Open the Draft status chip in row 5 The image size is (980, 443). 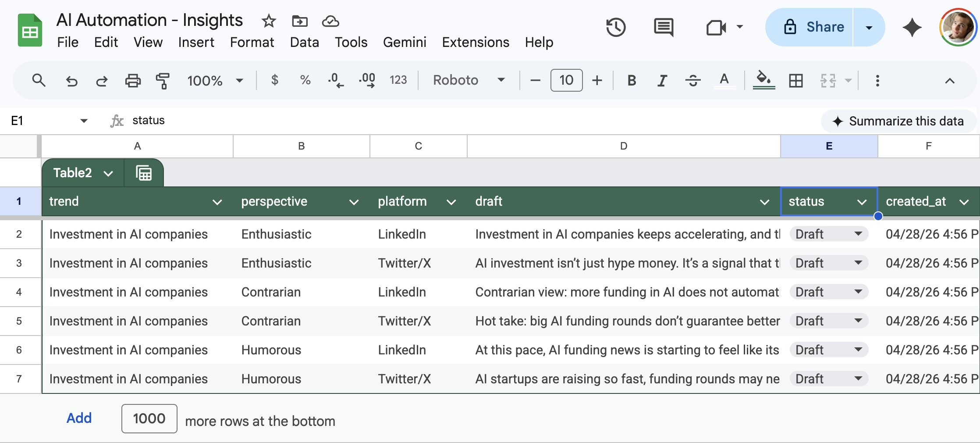[829, 321]
